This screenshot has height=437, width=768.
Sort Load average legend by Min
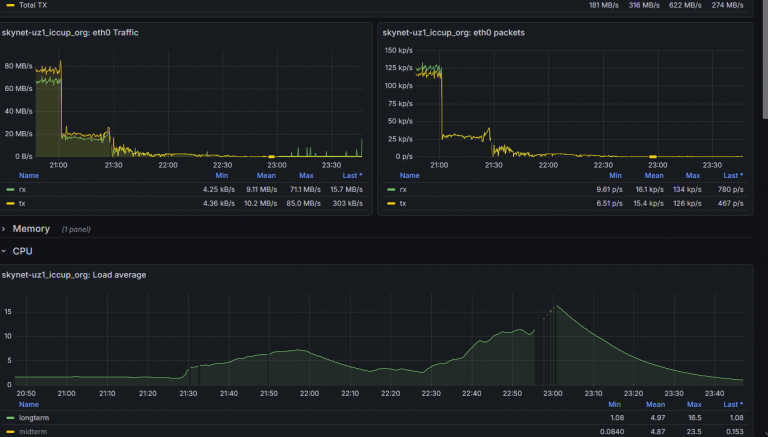(614, 404)
